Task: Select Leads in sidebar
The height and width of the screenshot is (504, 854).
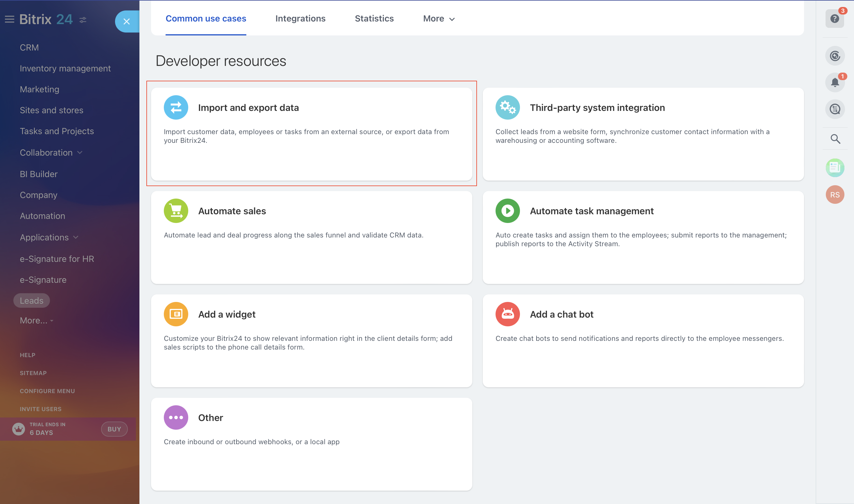Action: pos(32,300)
